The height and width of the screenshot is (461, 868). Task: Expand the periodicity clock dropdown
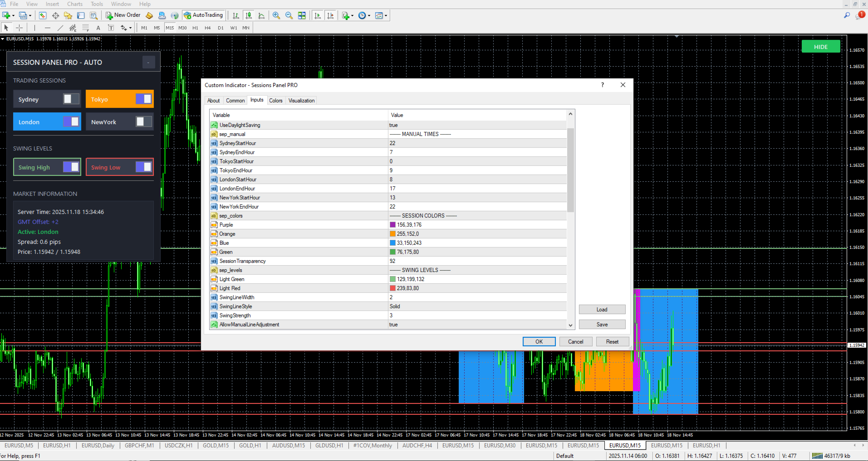point(369,15)
